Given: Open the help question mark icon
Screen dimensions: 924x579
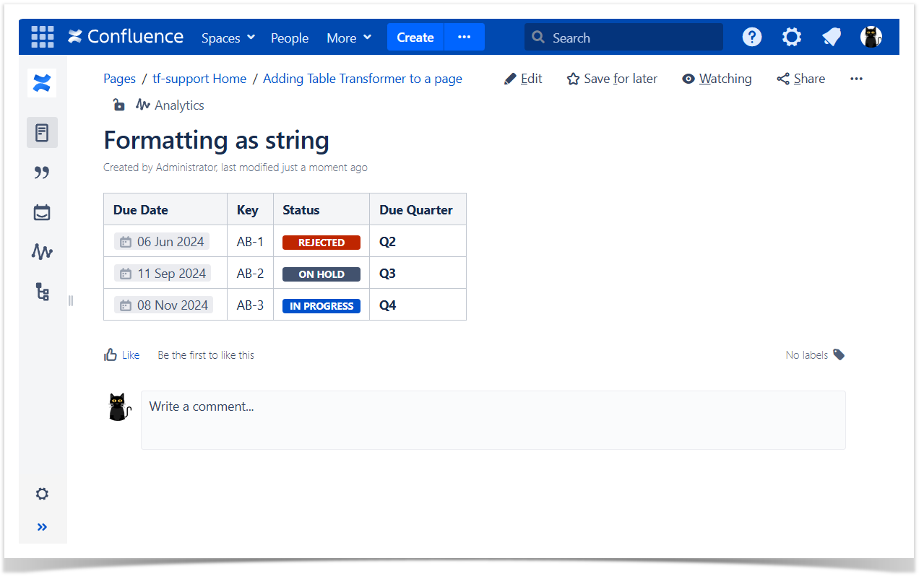Looking at the screenshot, I should (x=752, y=37).
